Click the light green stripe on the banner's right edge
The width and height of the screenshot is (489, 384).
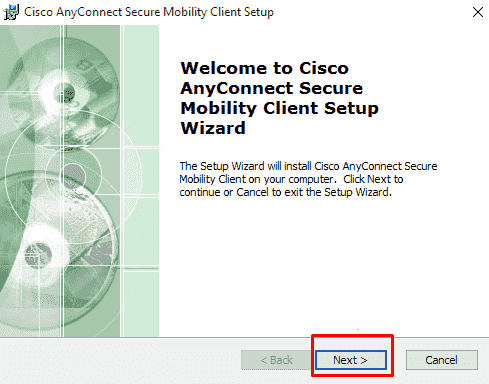pyautogui.click(x=141, y=181)
